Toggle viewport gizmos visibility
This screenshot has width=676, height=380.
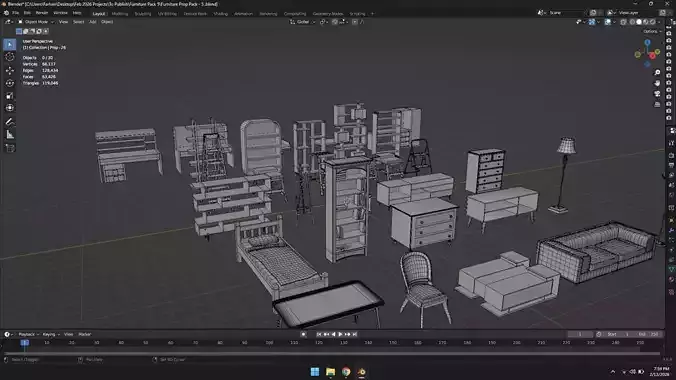click(x=592, y=22)
